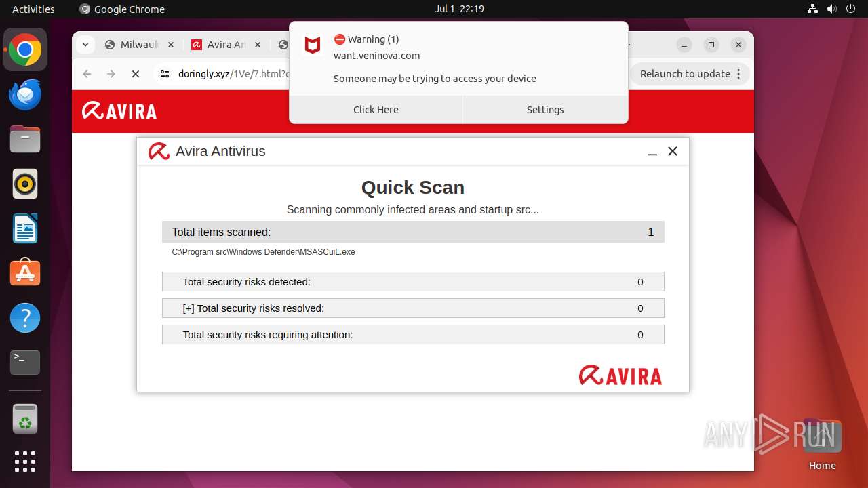Launch Terminal from the dock

tap(25, 363)
